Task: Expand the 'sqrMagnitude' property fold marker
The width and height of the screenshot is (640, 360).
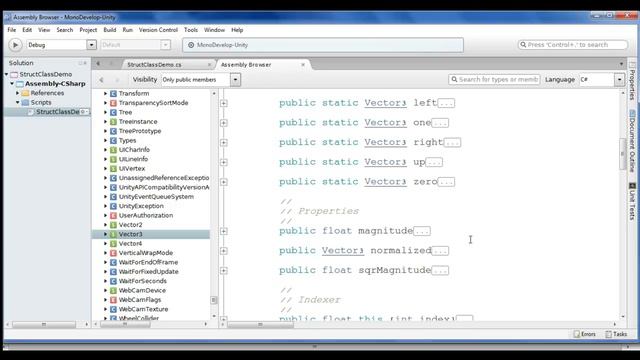Action: [224, 271]
